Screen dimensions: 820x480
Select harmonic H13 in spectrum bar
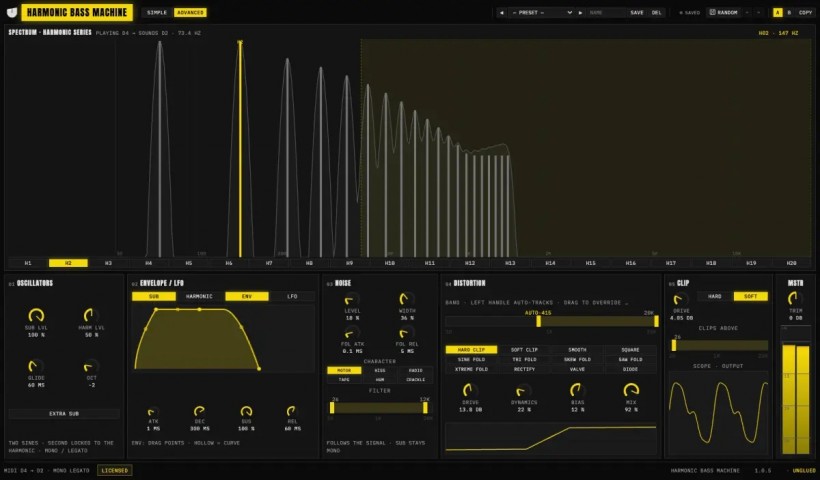510,263
